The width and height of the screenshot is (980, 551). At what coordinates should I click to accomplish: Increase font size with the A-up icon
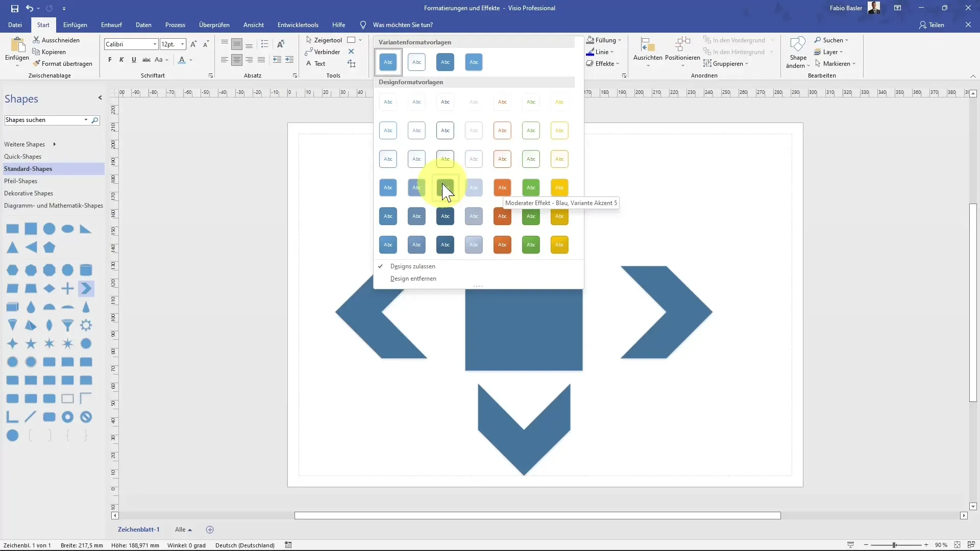(x=193, y=44)
